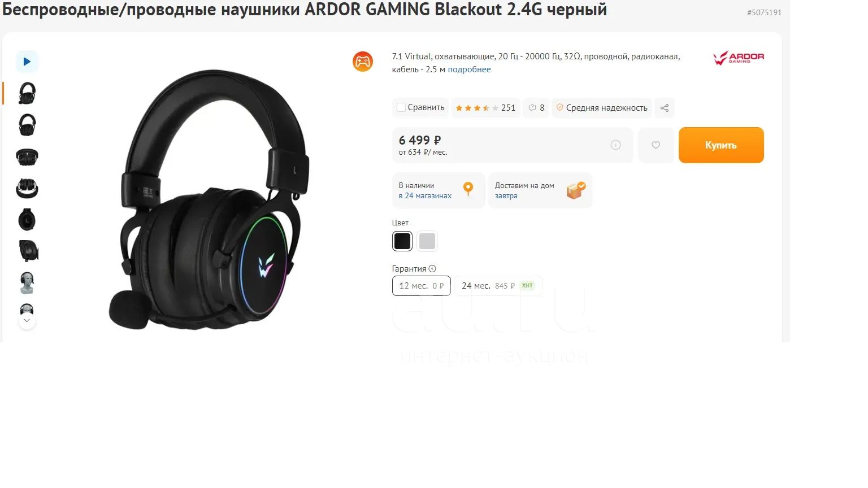Click the comments icon with count 8
Image resolution: width=868 pixels, height=488 pixels.
point(536,108)
